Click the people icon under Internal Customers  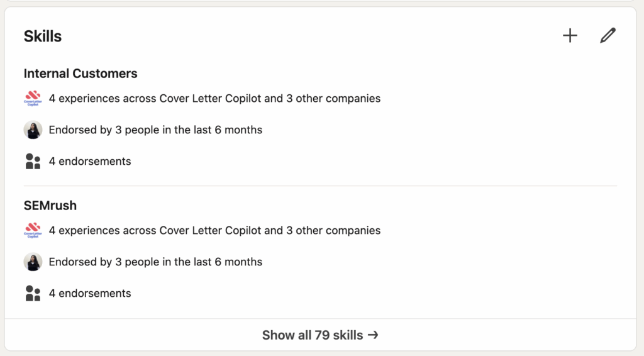[33, 162]
